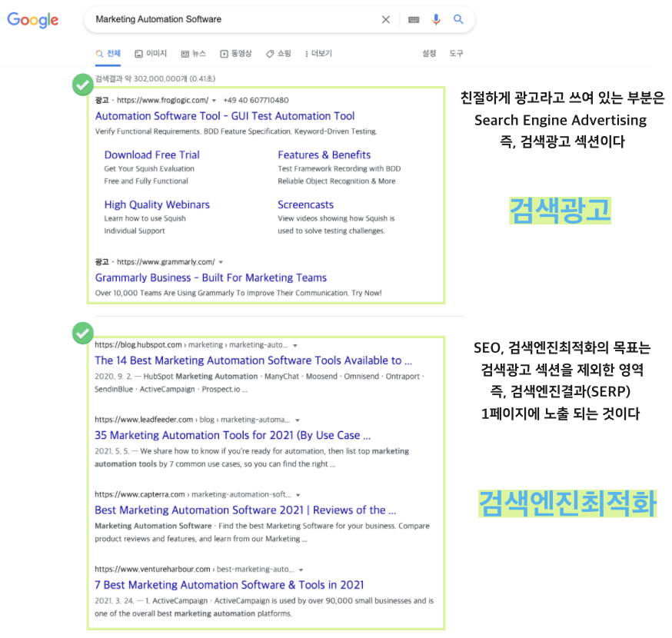672x638 pixels.
Task: Open 7 Best Marketing Automation Software result
Action: pos(229,585)
